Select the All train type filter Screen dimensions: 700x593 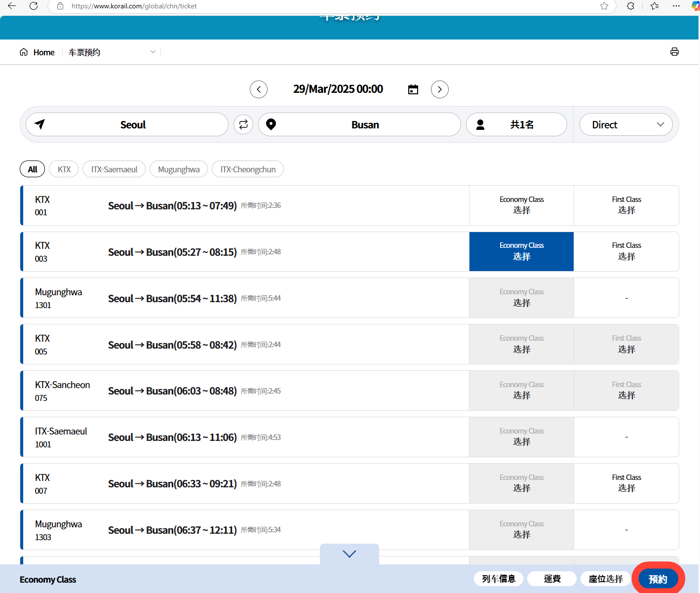[33, 169]
